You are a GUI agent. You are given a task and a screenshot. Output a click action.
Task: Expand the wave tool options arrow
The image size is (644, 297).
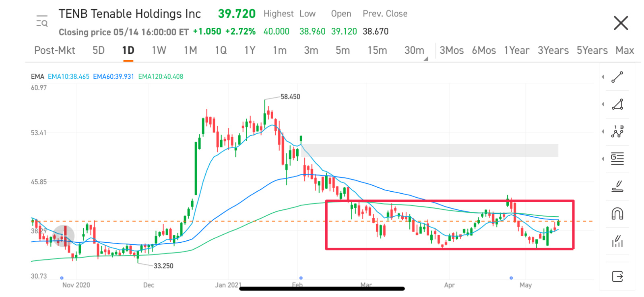click(603, 131)
